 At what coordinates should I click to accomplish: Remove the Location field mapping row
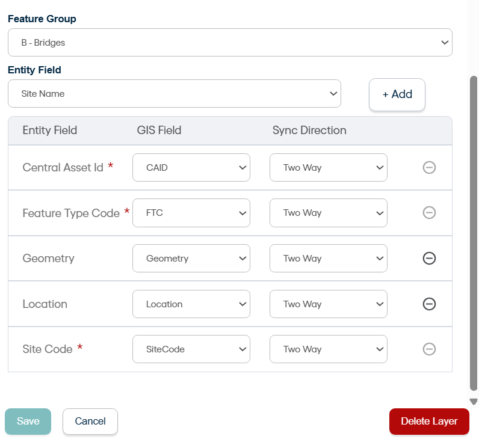tap(429, 304)
